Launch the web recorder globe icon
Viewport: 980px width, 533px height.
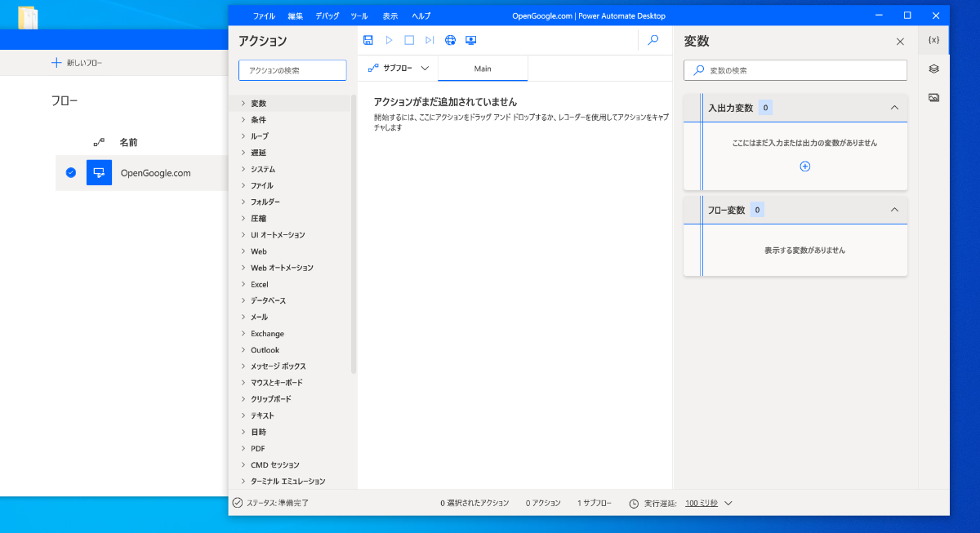pos(450,40)
